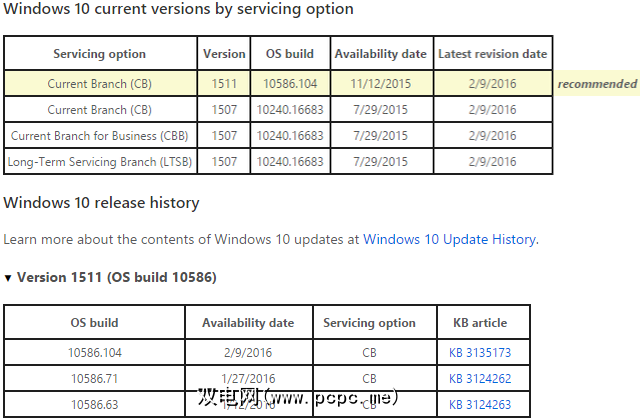Open KB 3124262 article link

(x=479, y=378)
